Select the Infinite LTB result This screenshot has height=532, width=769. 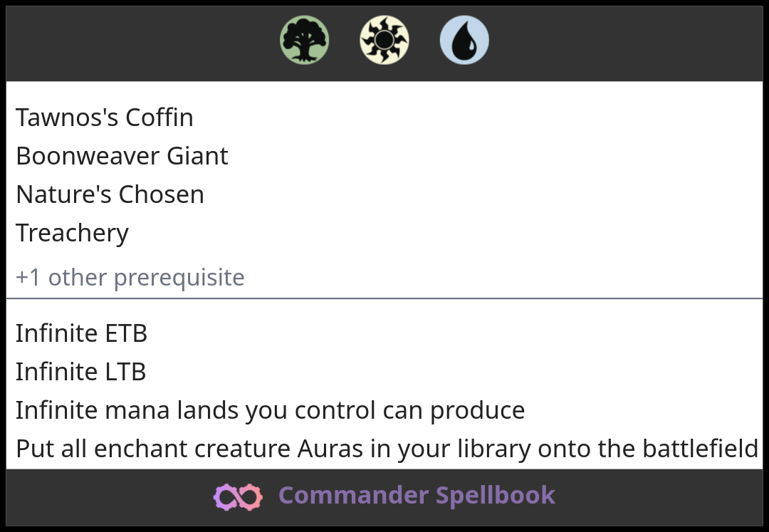pyautogui.click(x=80, y=372)
